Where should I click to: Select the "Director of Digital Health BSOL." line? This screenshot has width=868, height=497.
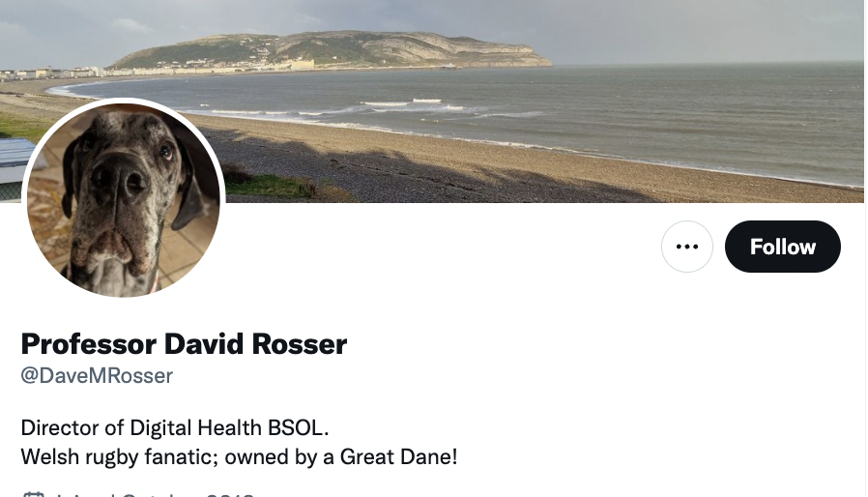click(x=175, y=427)
